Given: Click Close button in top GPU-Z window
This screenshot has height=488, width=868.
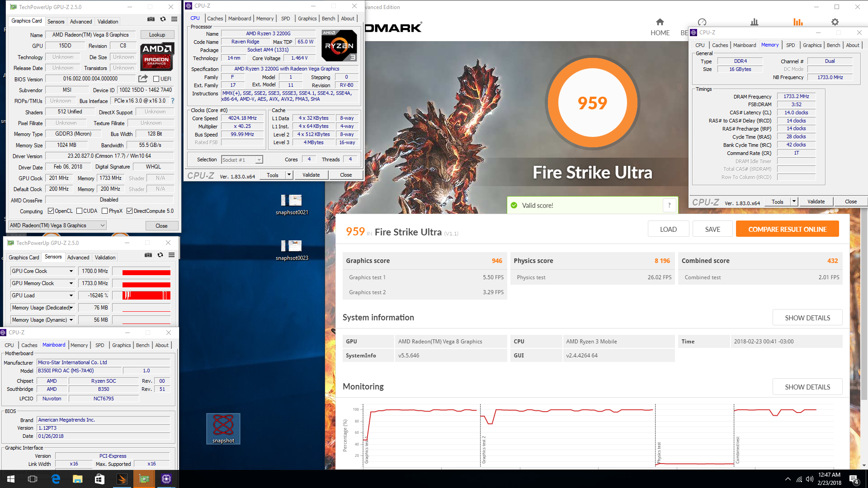Looking at the screenshot, I should pyautogui.click(x=162, y=225).
